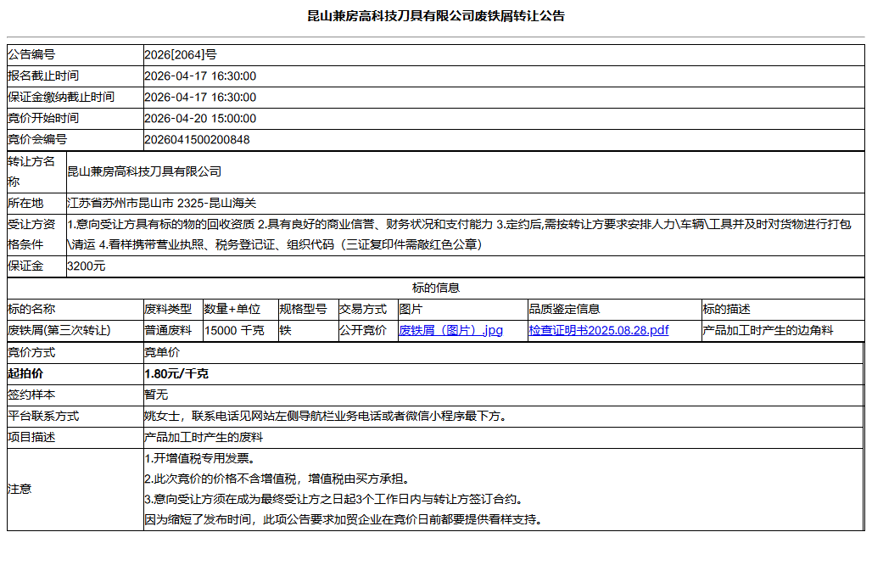Viewport: 872px width, 588px height.
Task: Click the 标的名称 column header
Action: click(x=31, y=310)
